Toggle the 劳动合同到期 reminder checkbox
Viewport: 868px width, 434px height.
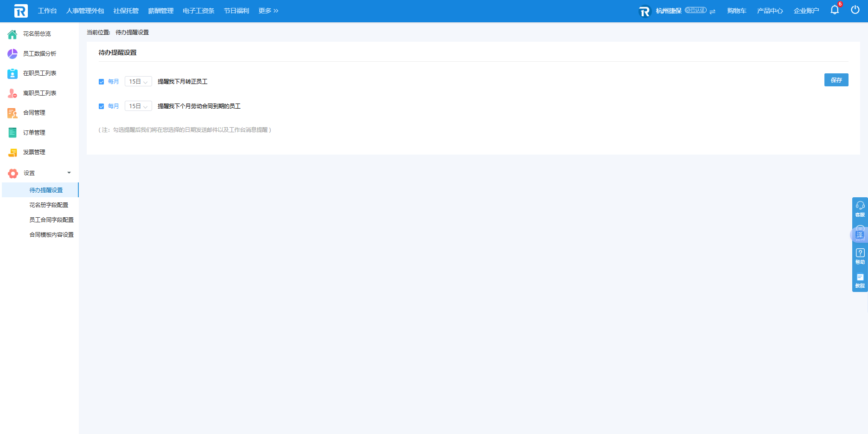(x=101, y=106)
